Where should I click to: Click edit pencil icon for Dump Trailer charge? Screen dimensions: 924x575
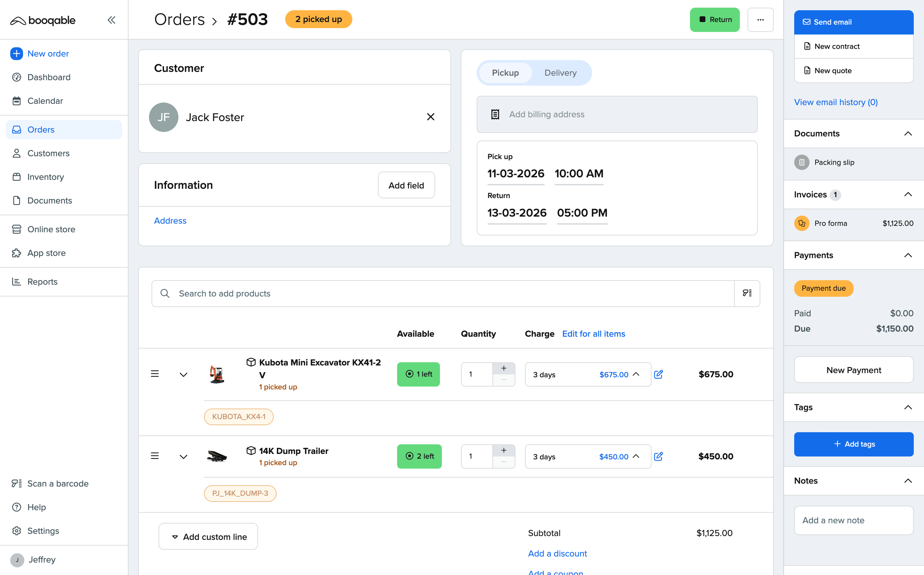658,456
